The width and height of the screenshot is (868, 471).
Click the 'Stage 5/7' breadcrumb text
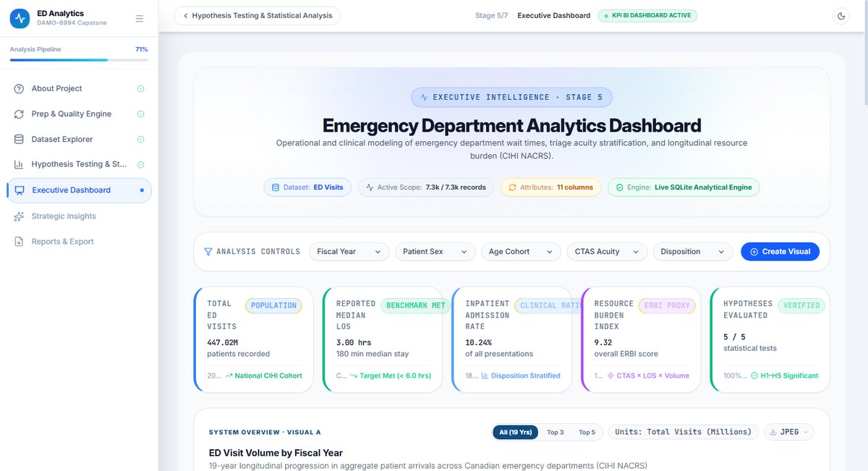[x=491, y=15]
